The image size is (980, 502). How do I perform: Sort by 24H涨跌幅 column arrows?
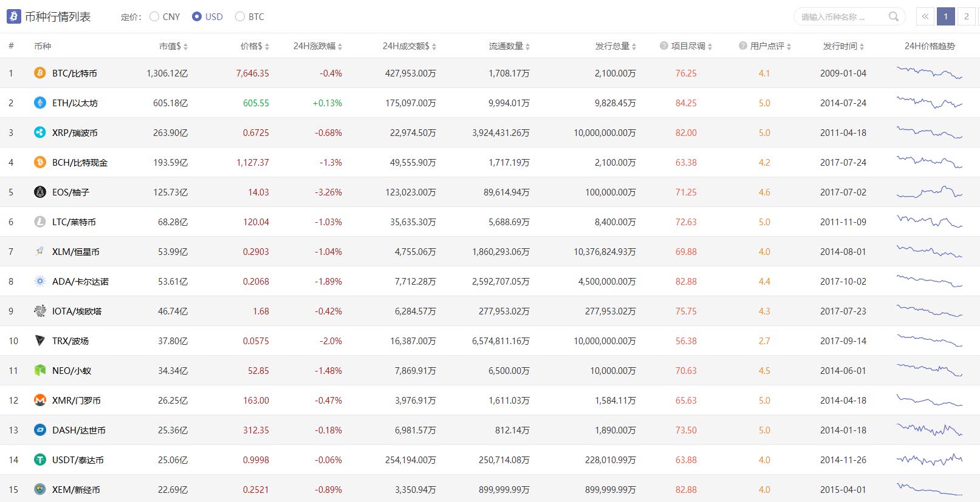click(x=340, y=47)
